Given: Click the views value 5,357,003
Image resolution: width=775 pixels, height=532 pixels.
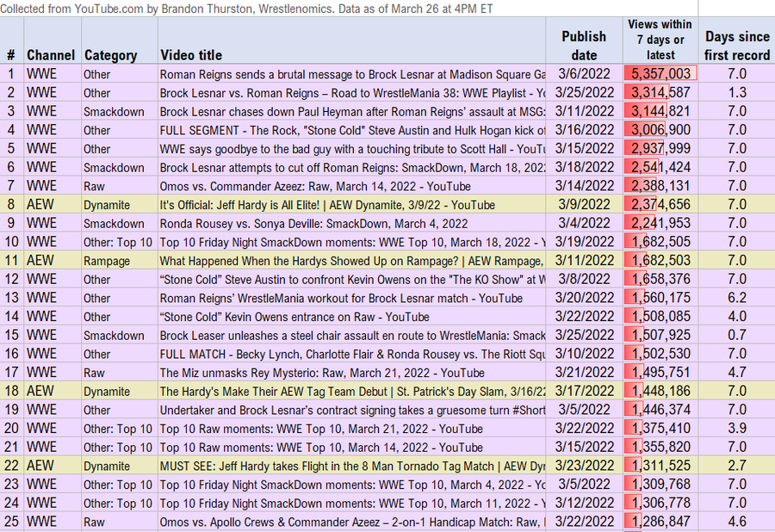Looking at the screenshot, I should (660, 74).
